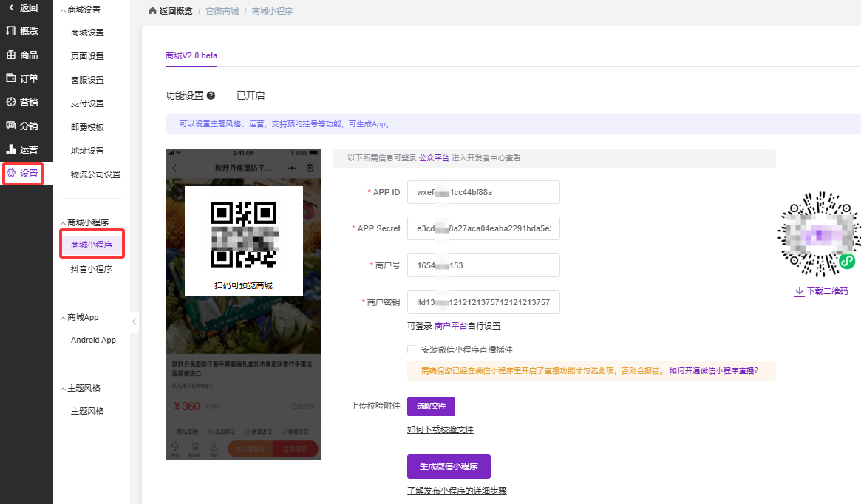
Task: Collapse the 商城设置 menu group
Action: [63, 10]
